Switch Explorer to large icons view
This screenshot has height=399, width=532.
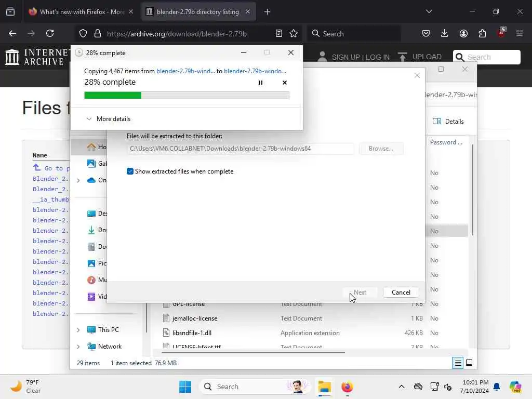[x=469, y=363]
